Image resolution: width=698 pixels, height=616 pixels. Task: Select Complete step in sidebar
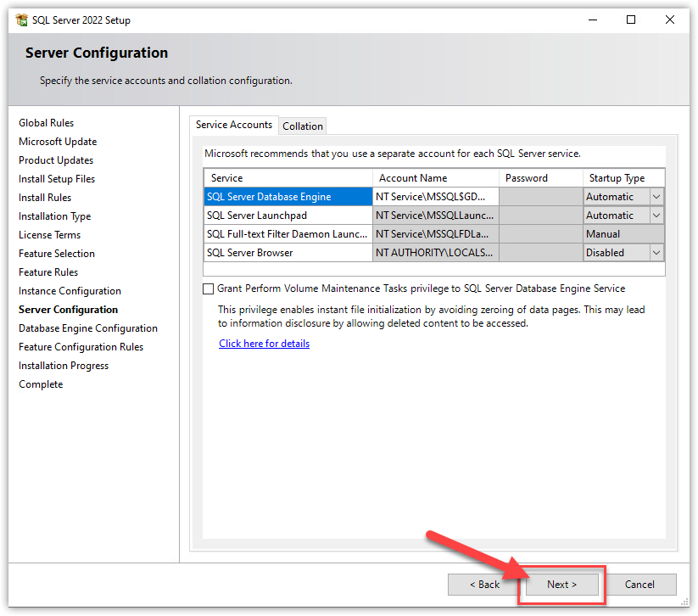(x=41, y=384)
